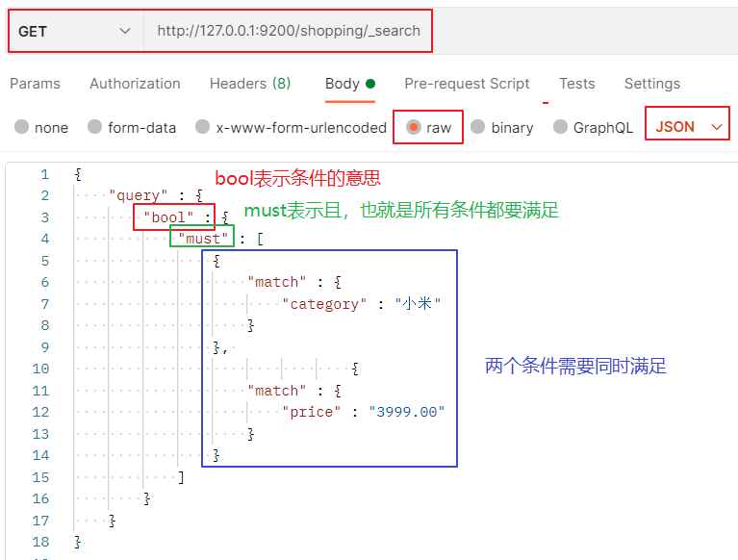Image resolution: width=738 pixels, height=560 pixels.
Task: Click the "category" key on line 7
Action: click(324, 304)
